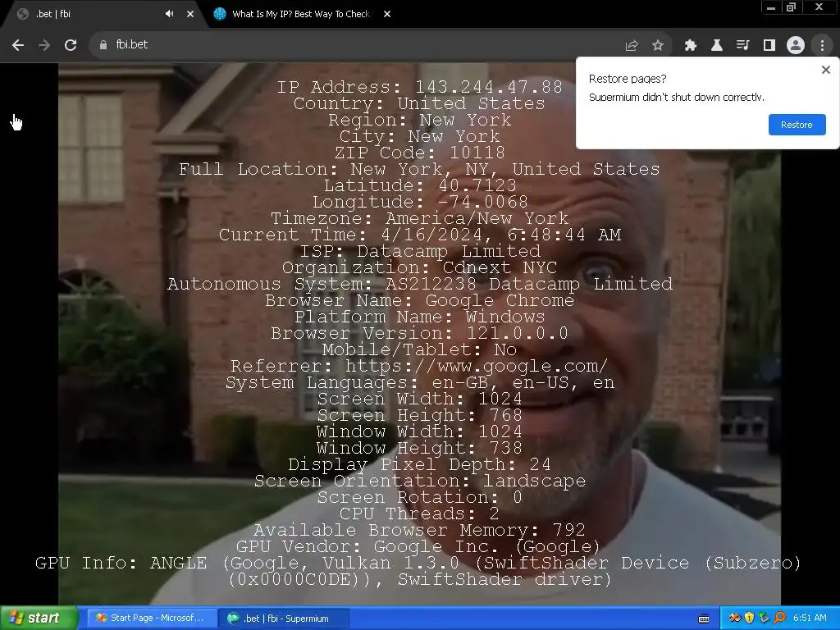Screen dimensions: 840x630
Task: Click the Referrer google.com line
Action: (x=419, y=366)
